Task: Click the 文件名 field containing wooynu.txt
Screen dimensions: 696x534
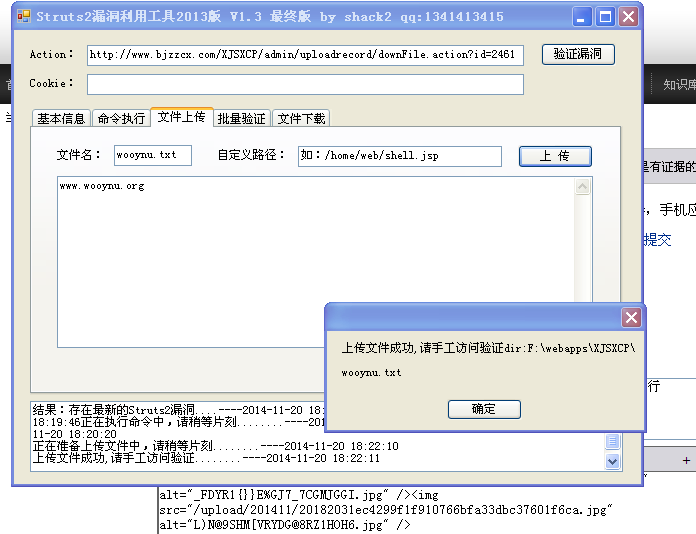Action: [x=153, y=155]
